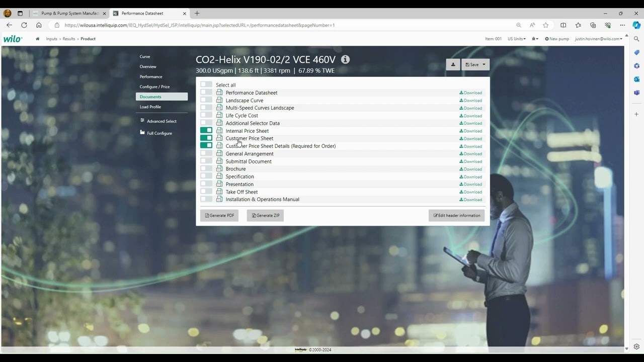Disable the Internal Price Sheet toggle

pos(206,130)
